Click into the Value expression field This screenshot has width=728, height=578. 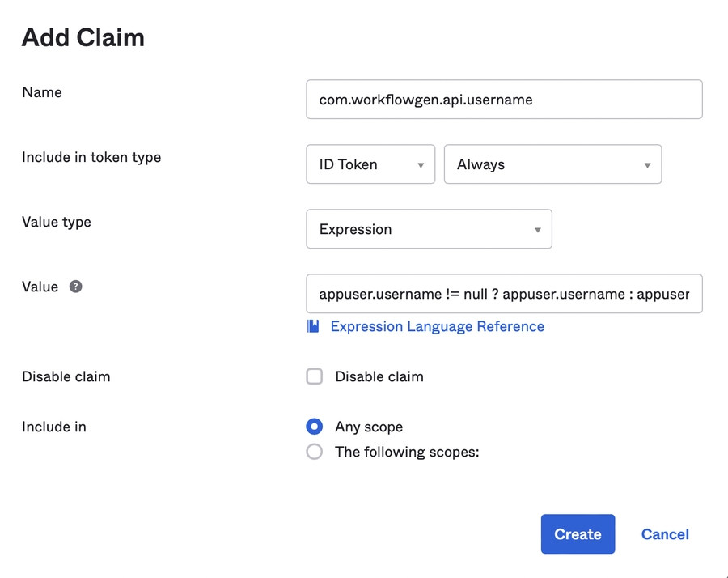503,294
